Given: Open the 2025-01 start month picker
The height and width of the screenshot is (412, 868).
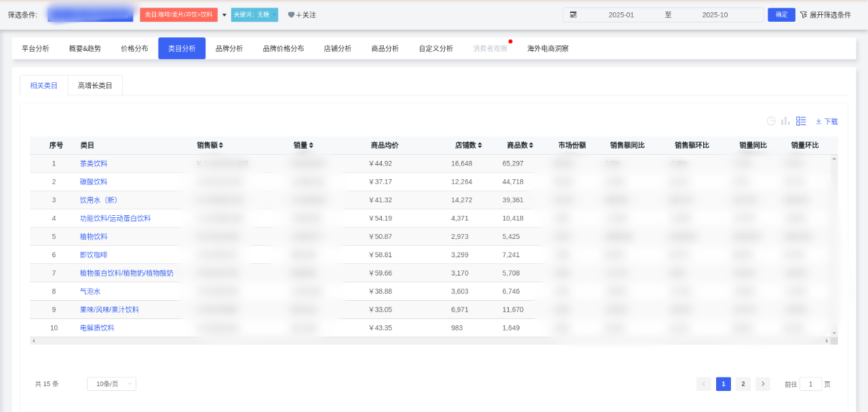Looking at the screenshot, I should tap(620, 15).
